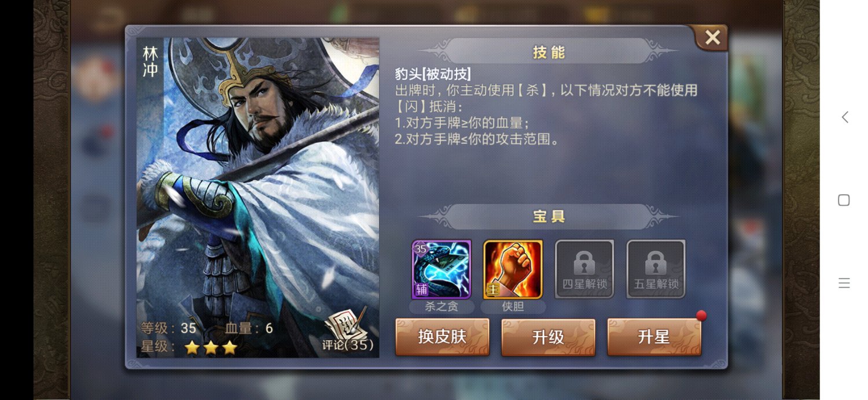This screenshot has height=400, width=868.
Task: Tap the 林冲 hero portrait card
Action: [x=258, y=198]
